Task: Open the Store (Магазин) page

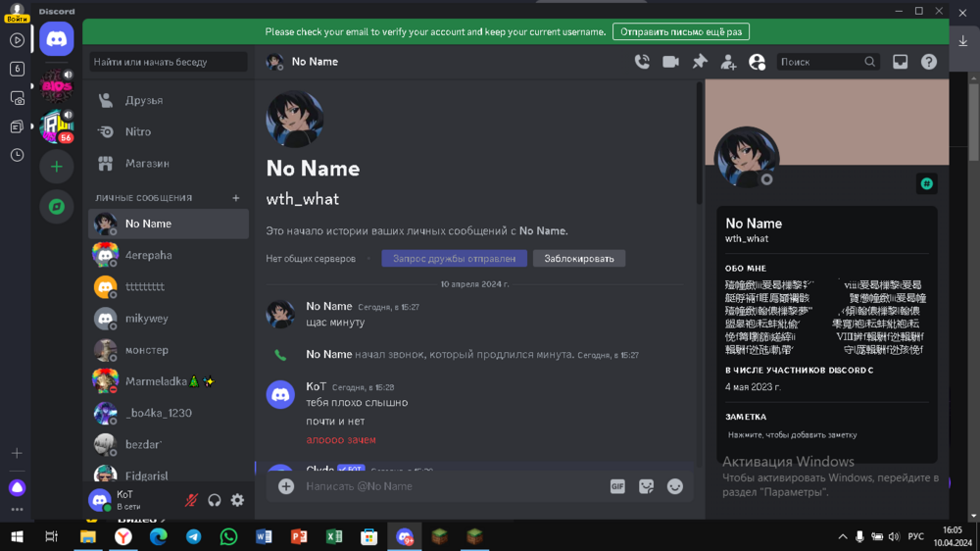Action: [169, 163]
